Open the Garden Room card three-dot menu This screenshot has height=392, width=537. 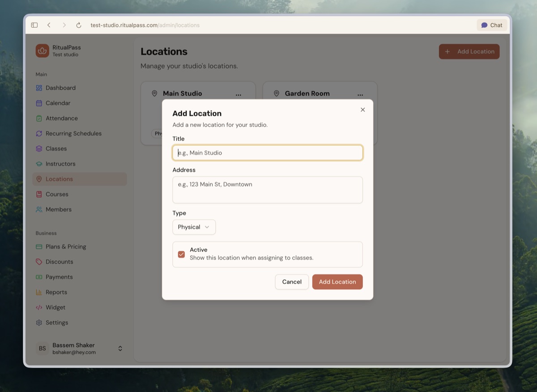pyautogui.click(x=360, y=94)
